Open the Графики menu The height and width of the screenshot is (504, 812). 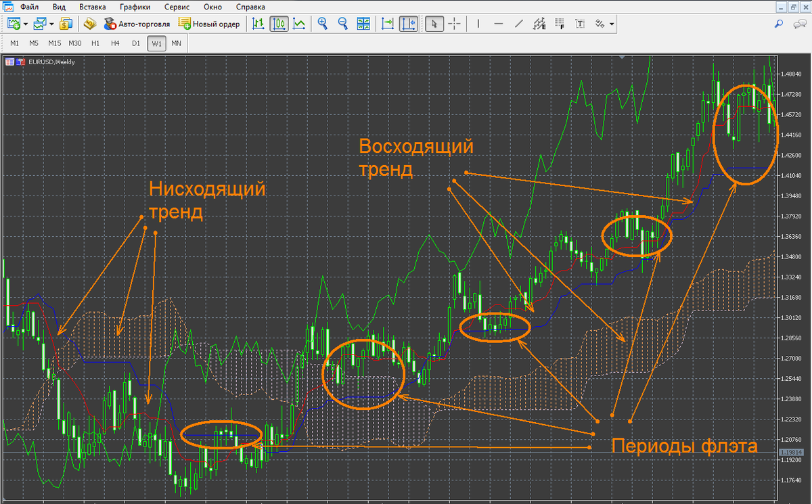pyautogui.click(x=135, y=7)
